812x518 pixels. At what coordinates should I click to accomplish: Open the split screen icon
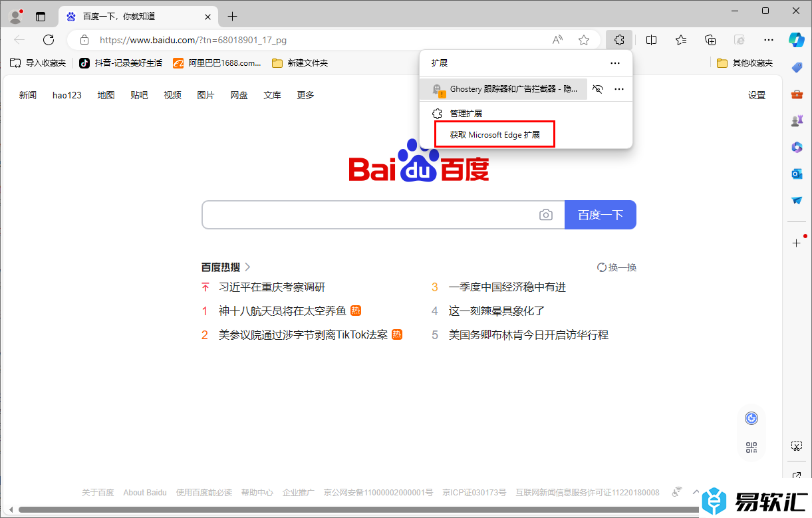click(x=652, y=40)
